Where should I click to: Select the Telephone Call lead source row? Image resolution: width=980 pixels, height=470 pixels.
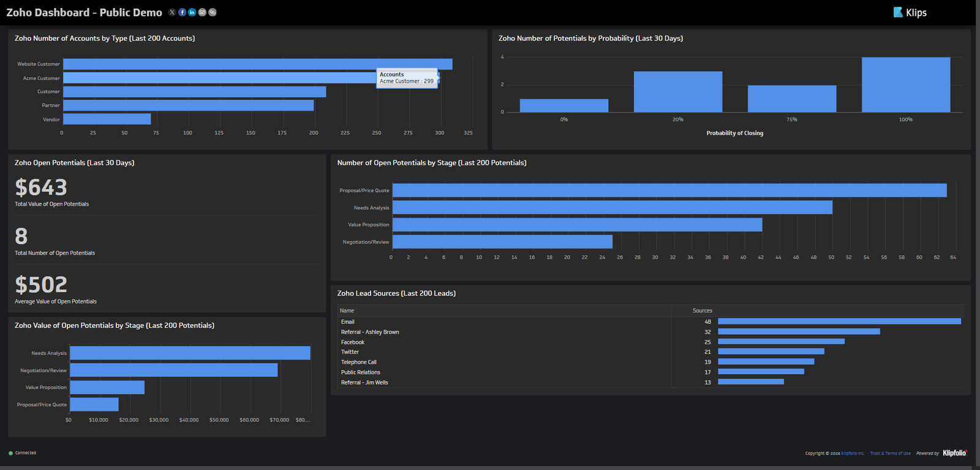tap(650, 362)
